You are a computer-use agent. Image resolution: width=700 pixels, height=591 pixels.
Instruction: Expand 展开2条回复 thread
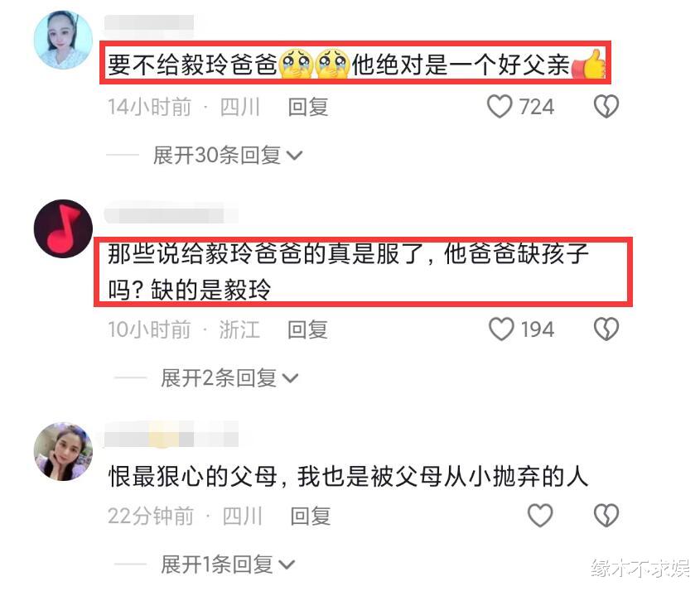tap(229, 378)
